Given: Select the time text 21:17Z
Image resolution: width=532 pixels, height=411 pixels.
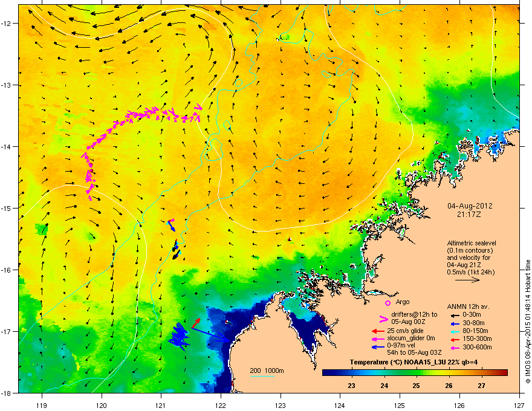Looking at the screenshot, I should click(469, 215).
